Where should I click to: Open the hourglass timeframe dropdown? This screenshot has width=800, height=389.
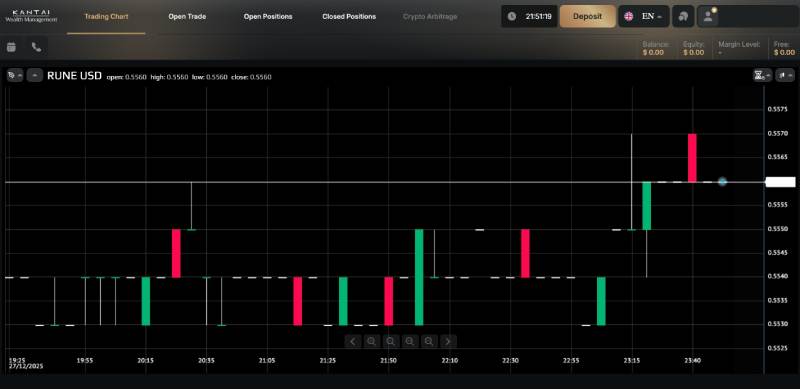tap(762, 76)
